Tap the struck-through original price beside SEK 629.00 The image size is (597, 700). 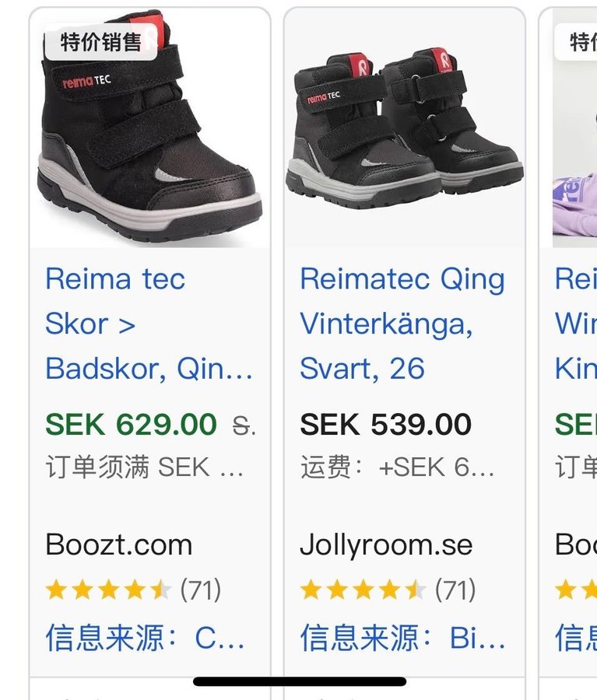(x=244, y=425)
